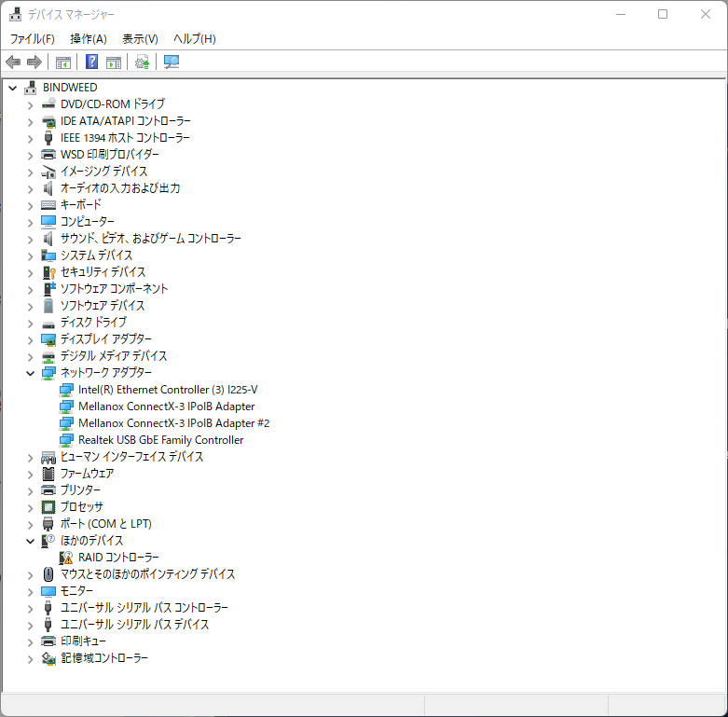
Task: Click the ヒューマン インターフェイス デバイス icon
Action: [x=48, y=458]
